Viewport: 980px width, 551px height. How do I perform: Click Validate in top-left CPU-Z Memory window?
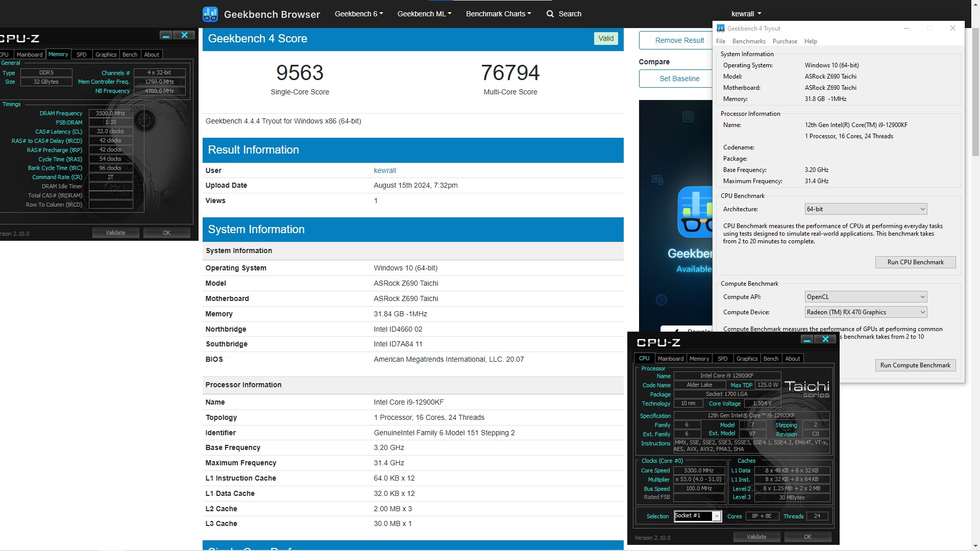(x=115, y=233)
